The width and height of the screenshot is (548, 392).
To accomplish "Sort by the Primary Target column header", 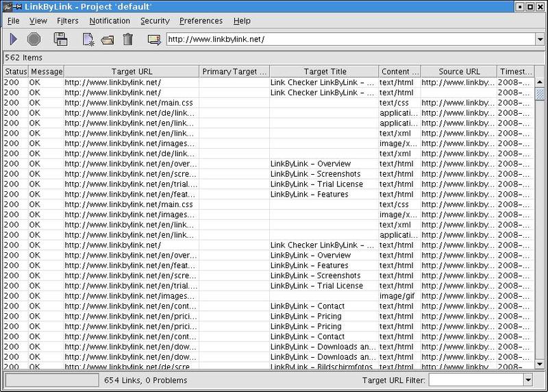I will pyautogui.click(x=234, y=71).
